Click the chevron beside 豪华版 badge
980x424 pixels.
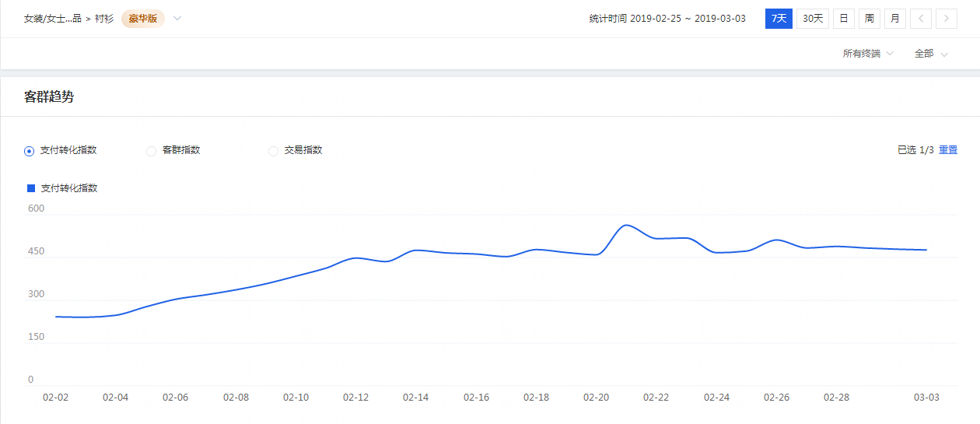[x=177, y=19]
